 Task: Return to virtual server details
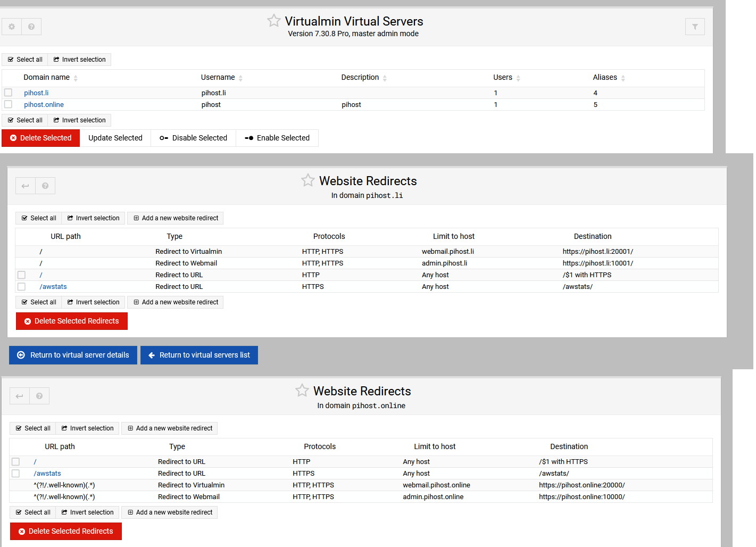[73, 355]
